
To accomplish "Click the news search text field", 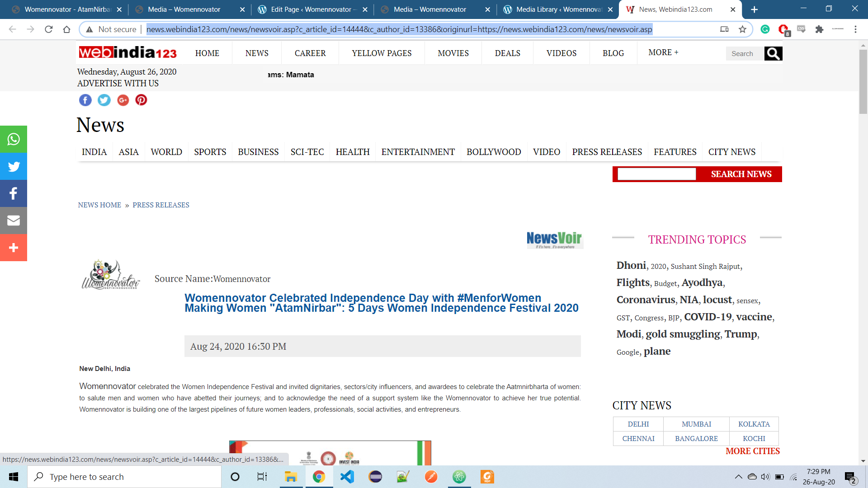I will pyautogui.click(x=656, y=174).
